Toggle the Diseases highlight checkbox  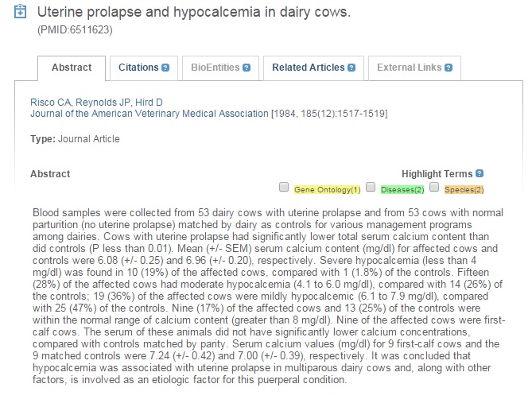[370, 188]
